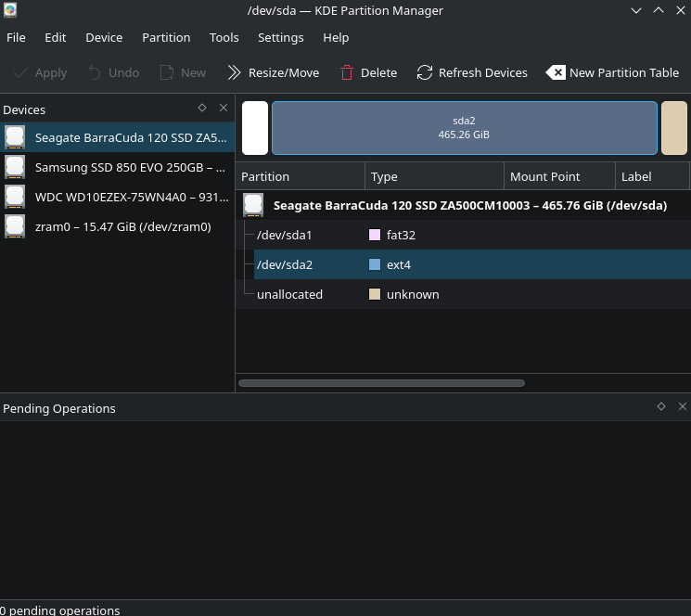
Task: Sort by the Label column header
Action: pos(653,176)
